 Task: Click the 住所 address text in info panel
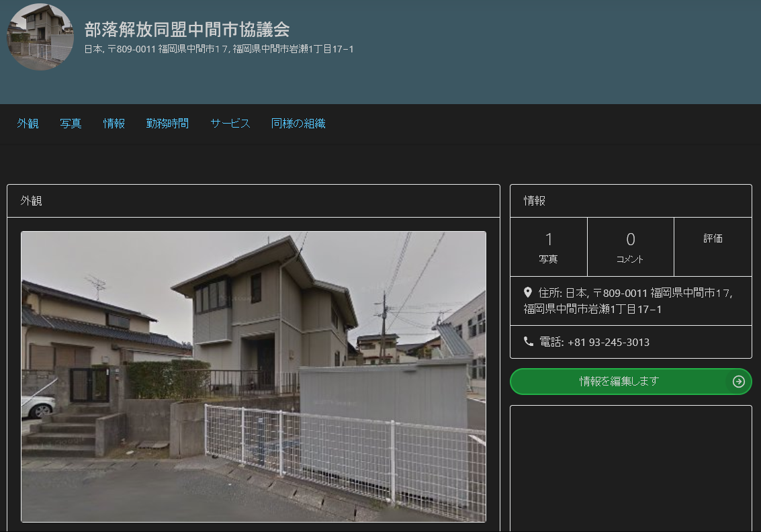634,301
